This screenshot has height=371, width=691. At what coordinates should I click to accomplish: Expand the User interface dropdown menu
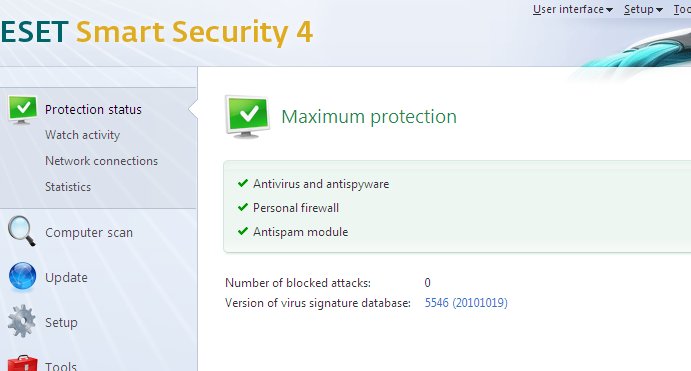(x=572, y=9)
